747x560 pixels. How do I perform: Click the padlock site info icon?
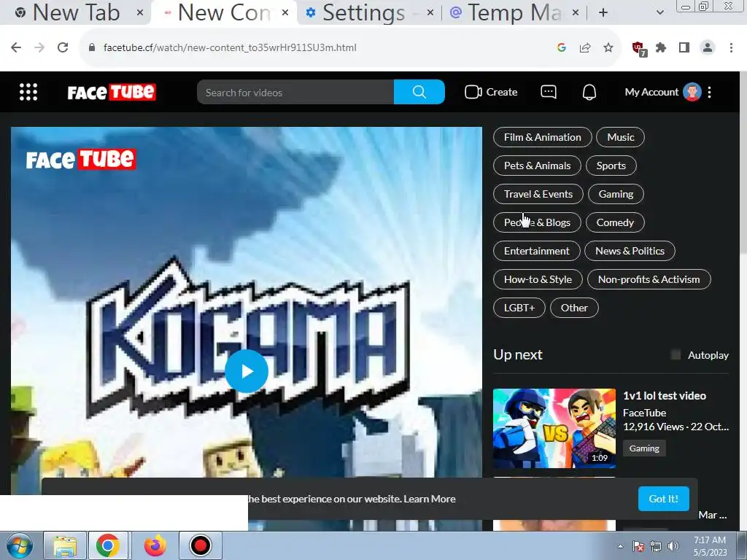tap(92, 47)
